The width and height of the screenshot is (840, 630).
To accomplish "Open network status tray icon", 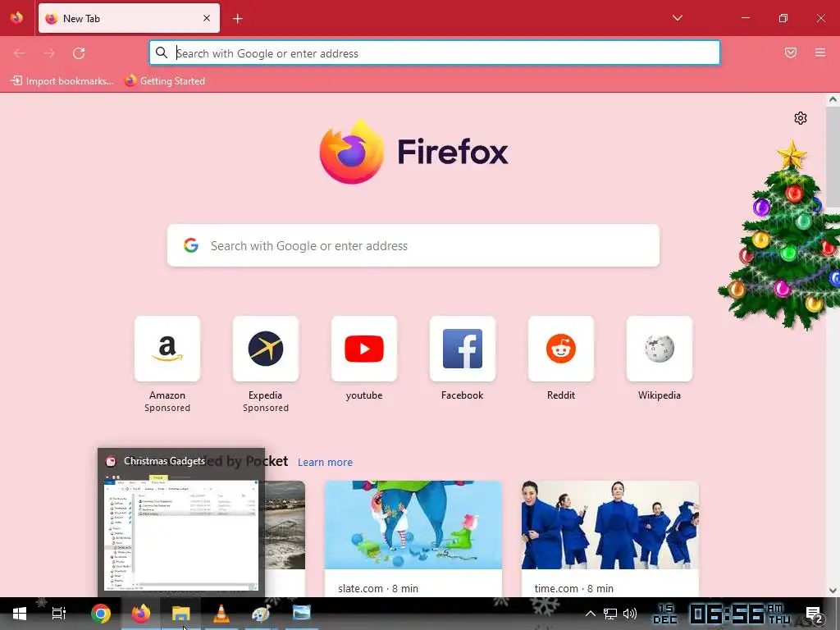I will [609, 614].
